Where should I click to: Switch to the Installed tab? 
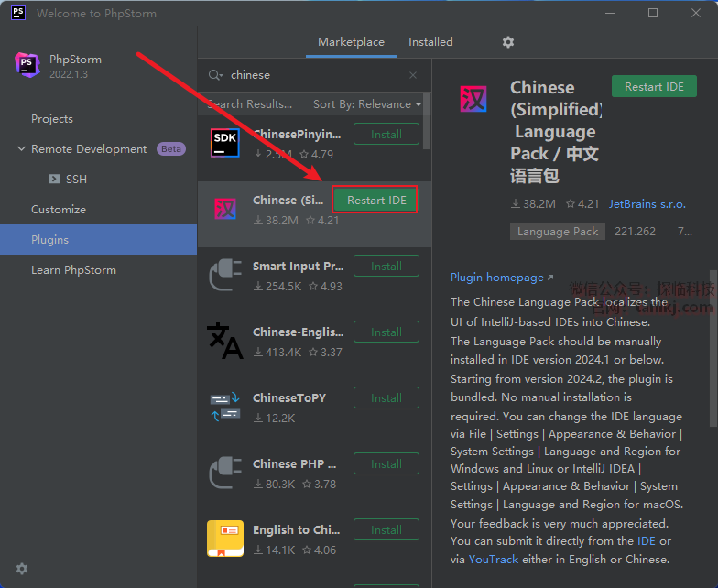pyautogui.click(x=430, y=42)
